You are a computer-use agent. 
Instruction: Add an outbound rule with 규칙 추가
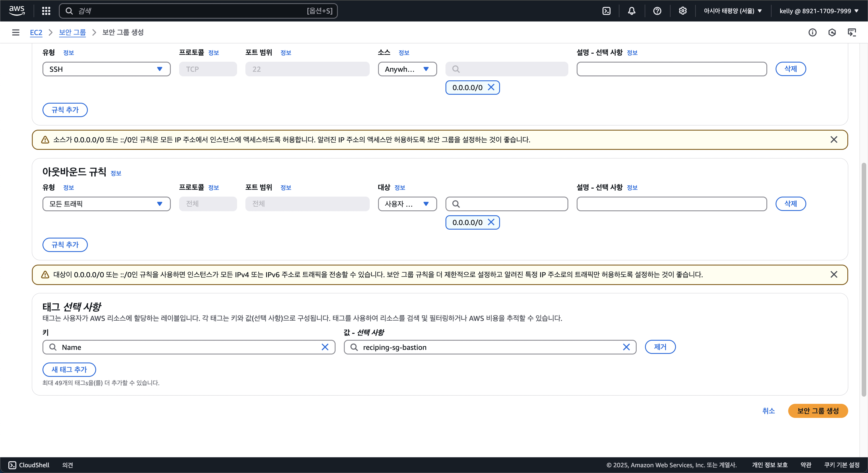pyautogui.click(x=65, y=245)
